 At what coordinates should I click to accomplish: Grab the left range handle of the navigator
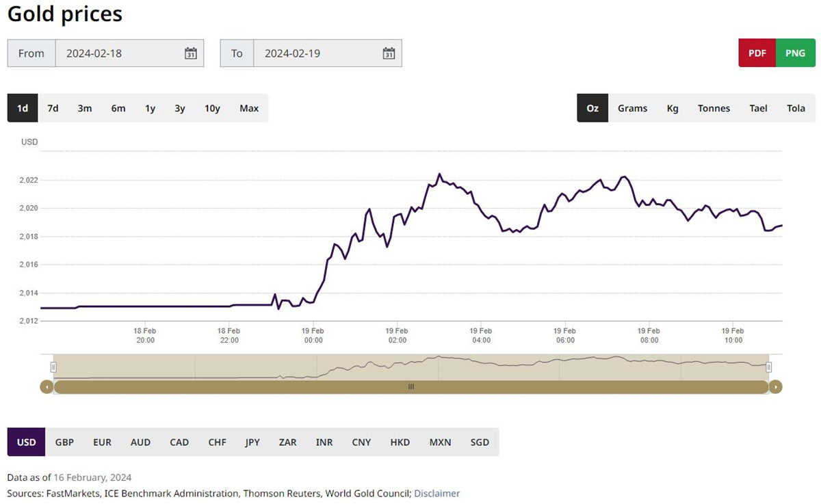coord(53,367)
